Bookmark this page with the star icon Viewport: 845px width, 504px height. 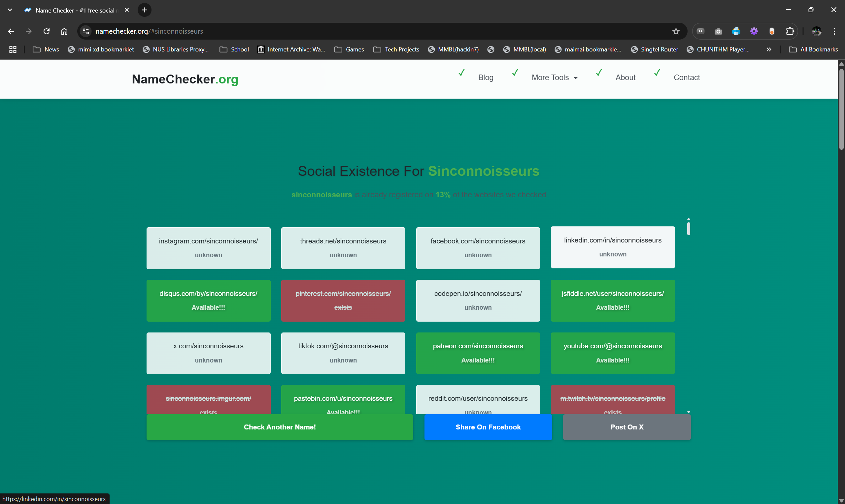point(675,31)
